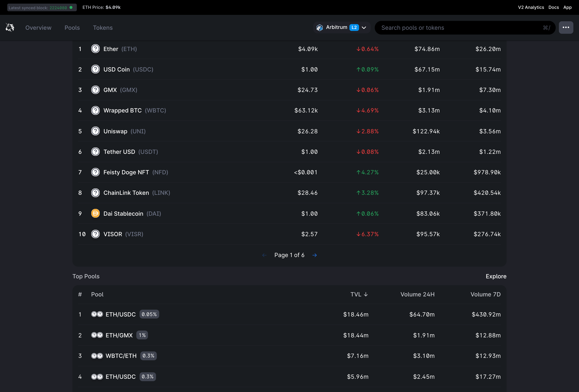Screen dimensions: 579x392
Task: Click the TVL sort arrow in Top Pools
Action: (x=366, y=294)
